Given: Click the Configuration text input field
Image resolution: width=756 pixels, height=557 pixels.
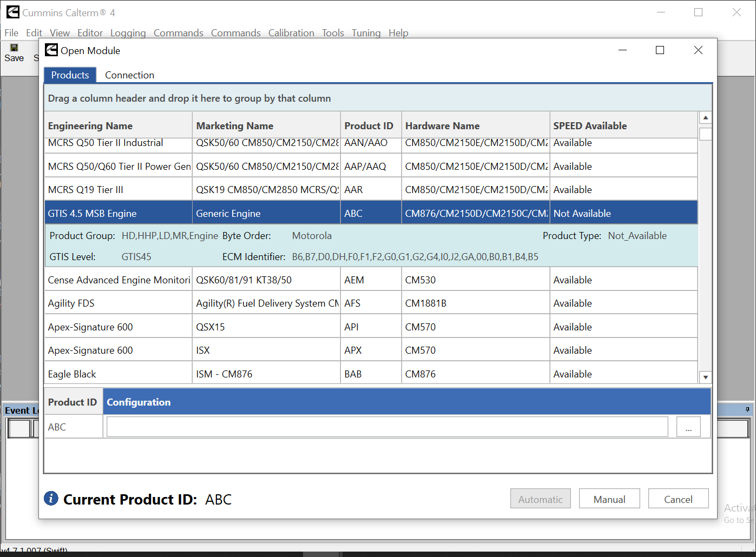Looking at the screenshot, I should pyautogui.click(x=387, y=427).
